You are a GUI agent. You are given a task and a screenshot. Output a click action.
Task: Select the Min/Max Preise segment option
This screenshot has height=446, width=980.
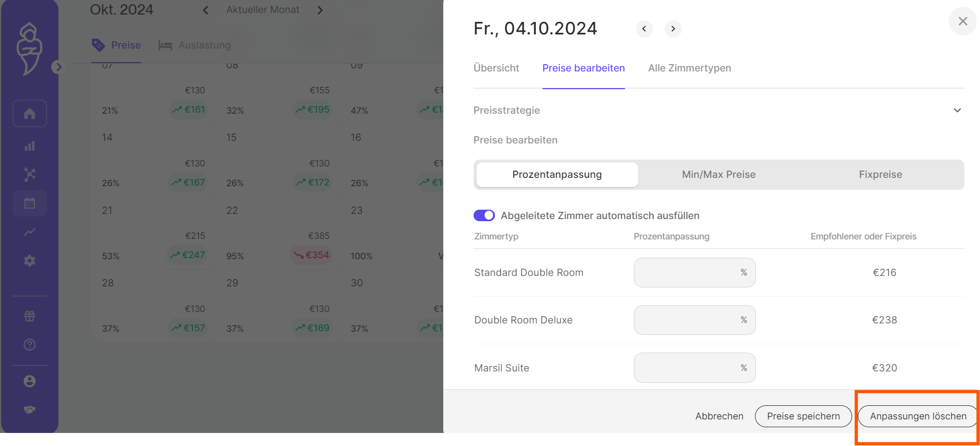point(718,175)
